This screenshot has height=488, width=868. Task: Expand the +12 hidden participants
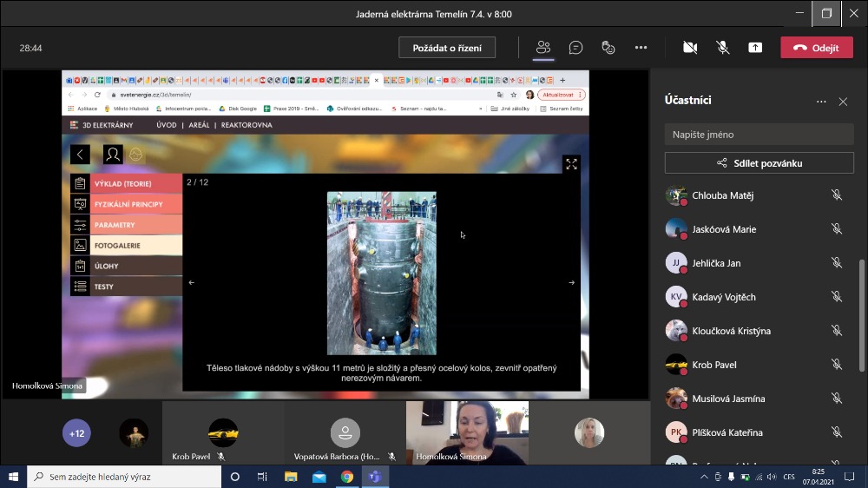tap(76, 433)
